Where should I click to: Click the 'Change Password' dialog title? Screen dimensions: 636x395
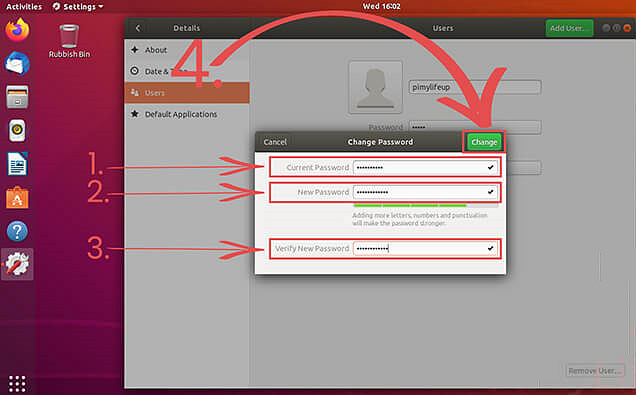click(380, 142)
